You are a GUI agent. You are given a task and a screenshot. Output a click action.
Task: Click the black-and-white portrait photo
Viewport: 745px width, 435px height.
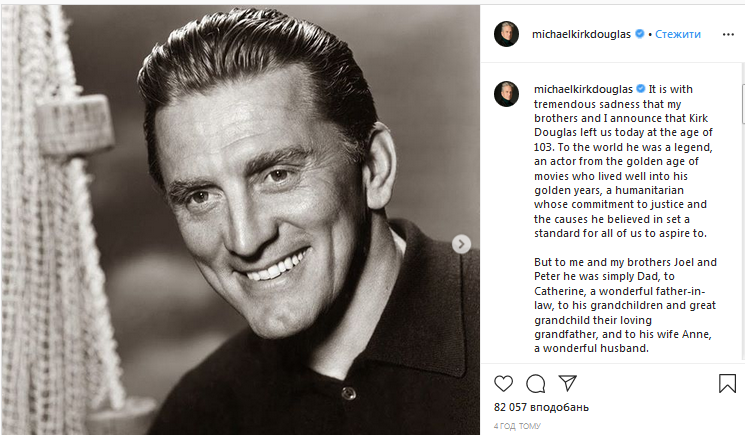[240, 220]
